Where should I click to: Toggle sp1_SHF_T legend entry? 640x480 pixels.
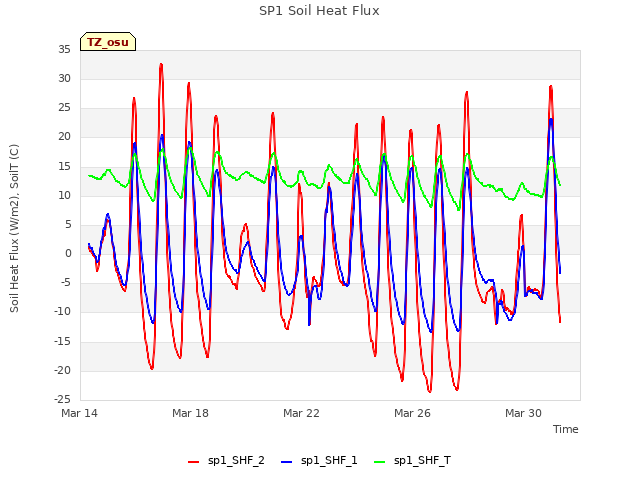tap(413, 461)
